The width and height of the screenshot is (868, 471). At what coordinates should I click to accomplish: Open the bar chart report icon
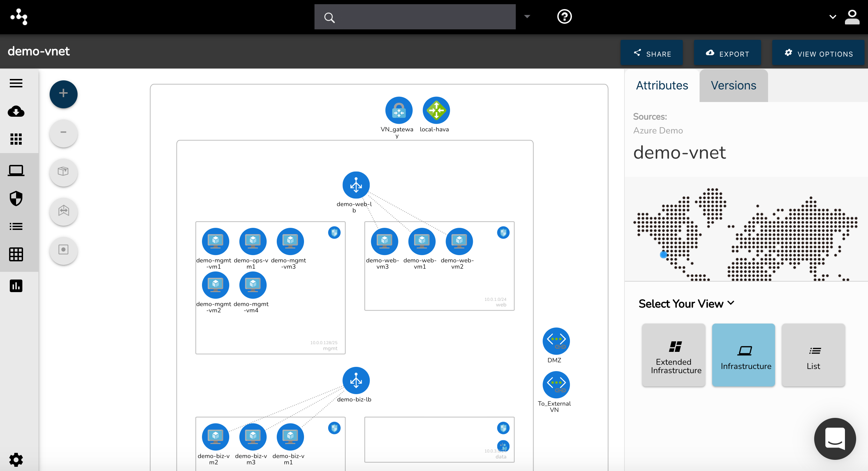click(16, 286)
